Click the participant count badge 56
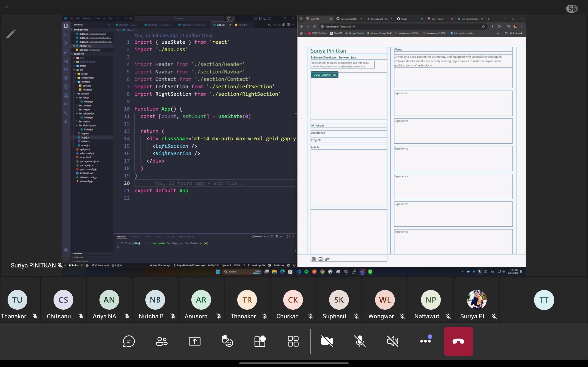 pos(572,9)
